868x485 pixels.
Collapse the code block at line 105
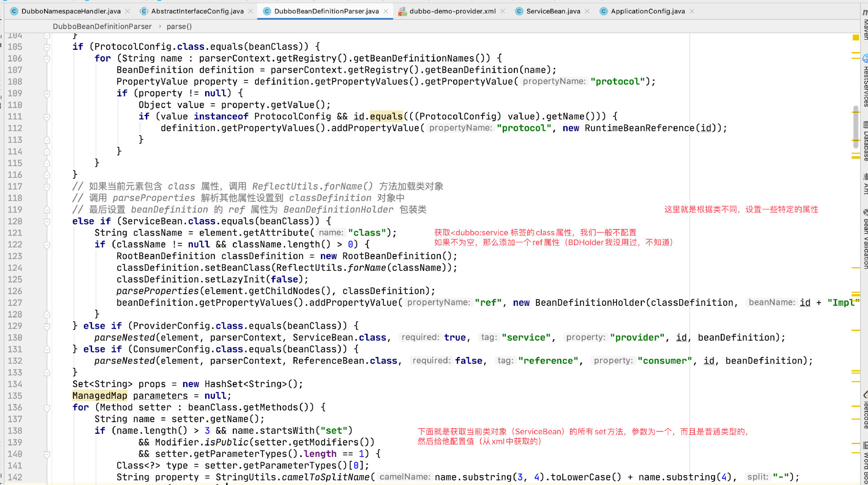tap(47, 47)
